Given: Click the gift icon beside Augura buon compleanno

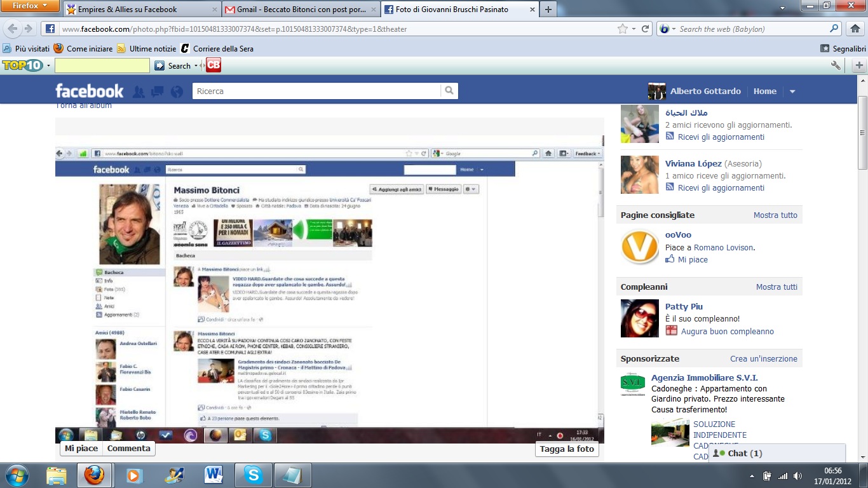Looking at the screenshot, I should pos(671,331).
